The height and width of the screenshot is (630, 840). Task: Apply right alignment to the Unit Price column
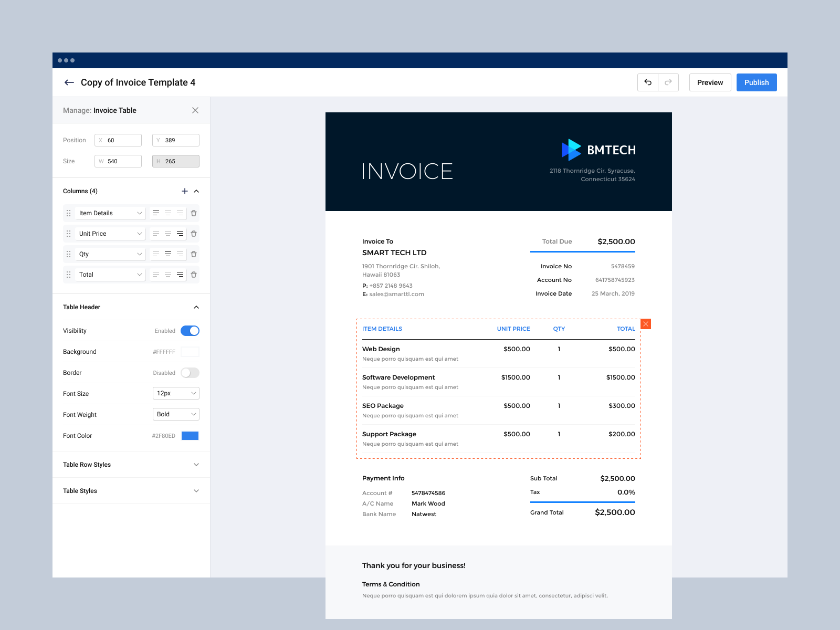[181, 233]
